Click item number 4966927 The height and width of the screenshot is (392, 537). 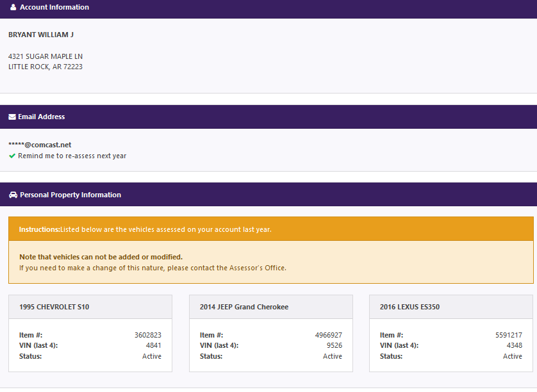click(329, 335)
